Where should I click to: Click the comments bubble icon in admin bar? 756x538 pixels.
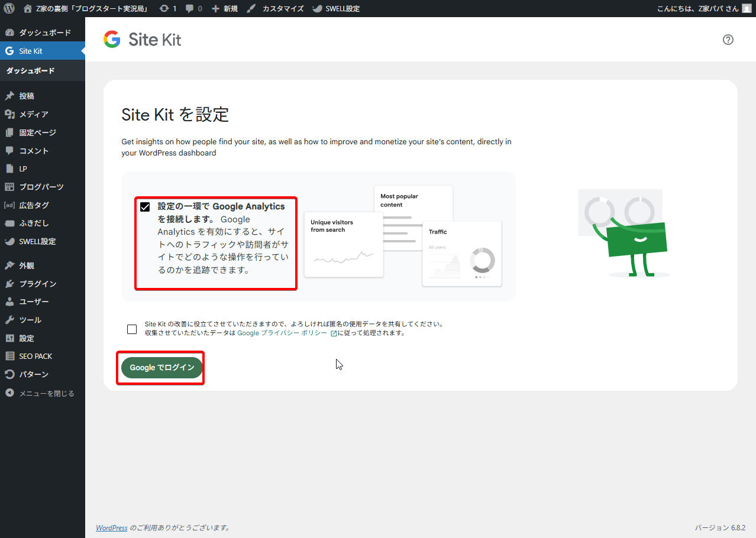[189, 9]
